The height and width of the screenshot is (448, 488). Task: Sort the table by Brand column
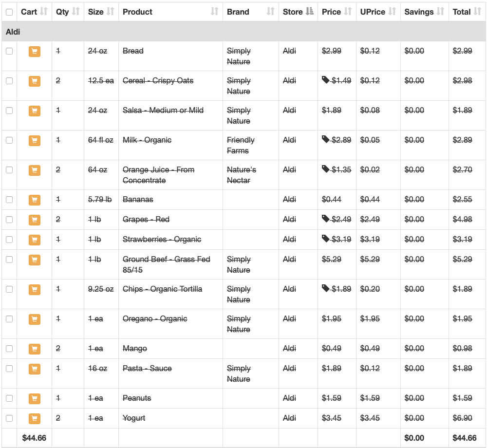point(251,12)
